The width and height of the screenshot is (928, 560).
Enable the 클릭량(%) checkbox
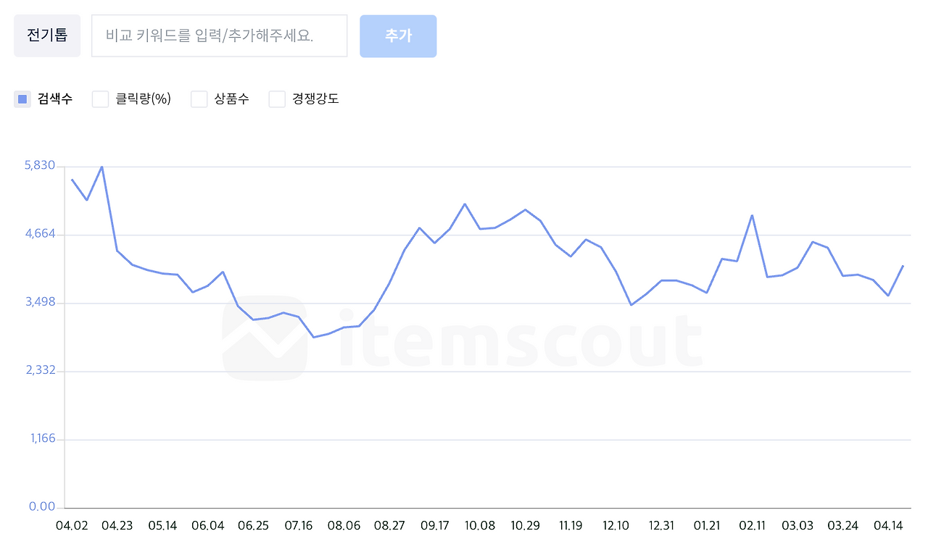coord(100,99)
